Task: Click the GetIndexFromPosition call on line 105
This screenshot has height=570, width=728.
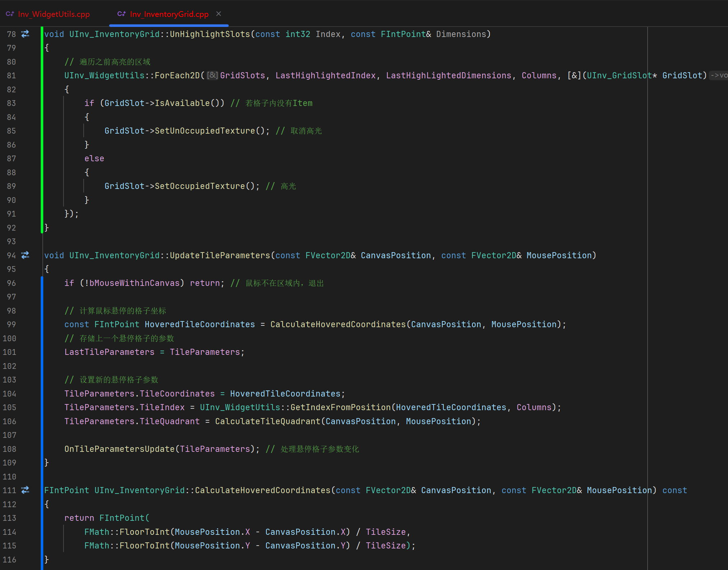Action: click(340, 408)
